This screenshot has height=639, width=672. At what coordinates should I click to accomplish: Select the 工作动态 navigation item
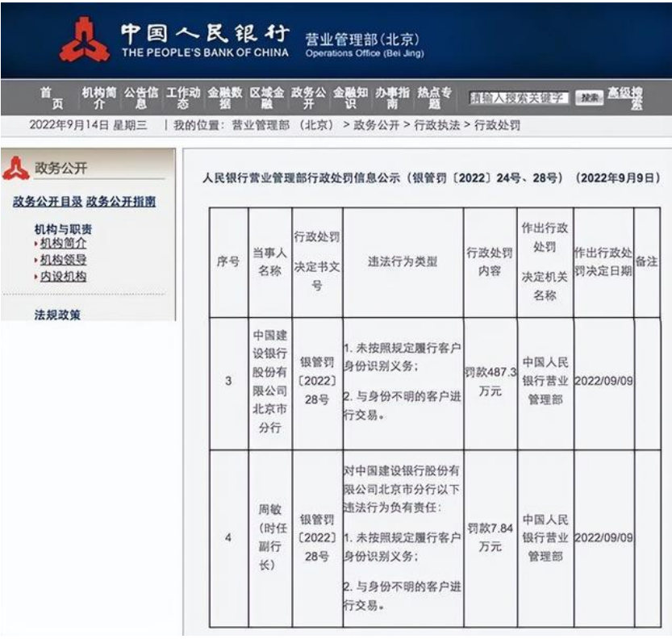[x=183, y=98]
